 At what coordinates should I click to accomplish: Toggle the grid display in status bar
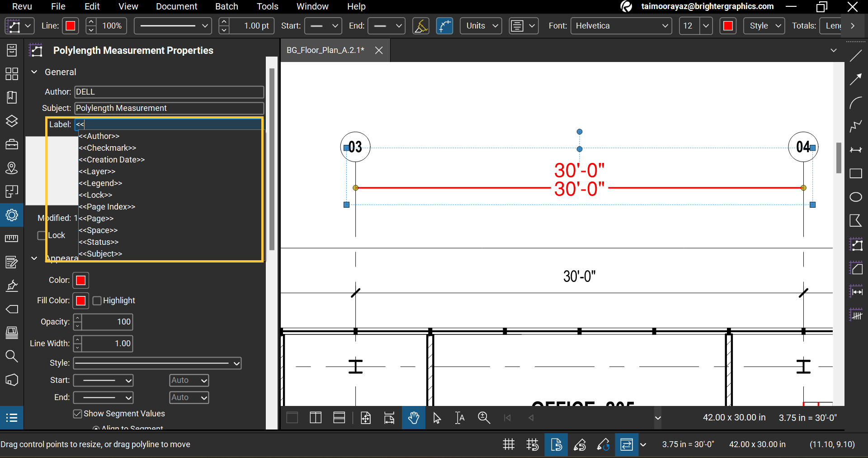pyautogui.click(x=509, y=444)
